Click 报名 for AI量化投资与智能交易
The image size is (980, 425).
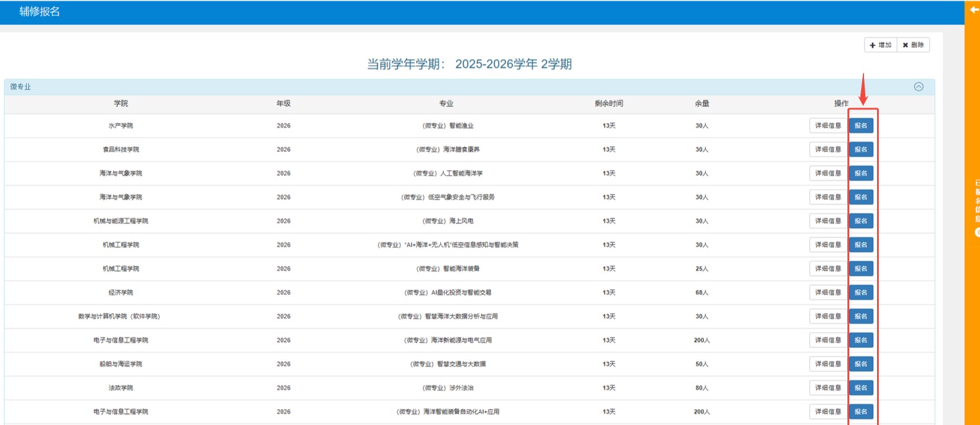[x=861, y=293]
